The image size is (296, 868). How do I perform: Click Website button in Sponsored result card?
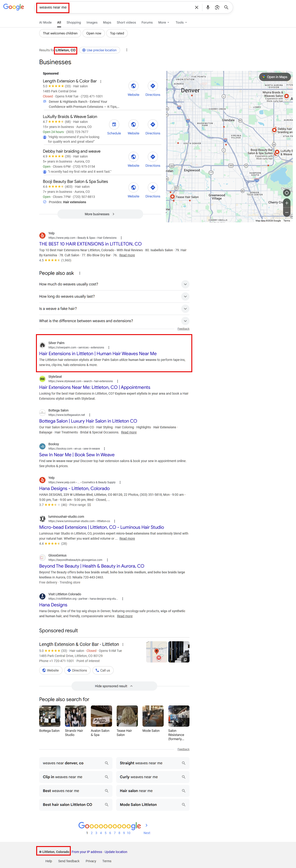pyautogui.click(x=51, y=670)
